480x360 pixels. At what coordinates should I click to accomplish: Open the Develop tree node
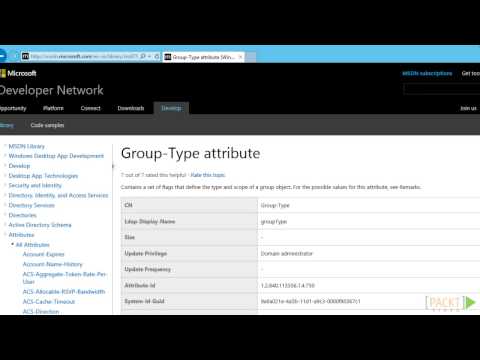pyautogui.click(x=19, y=166)
